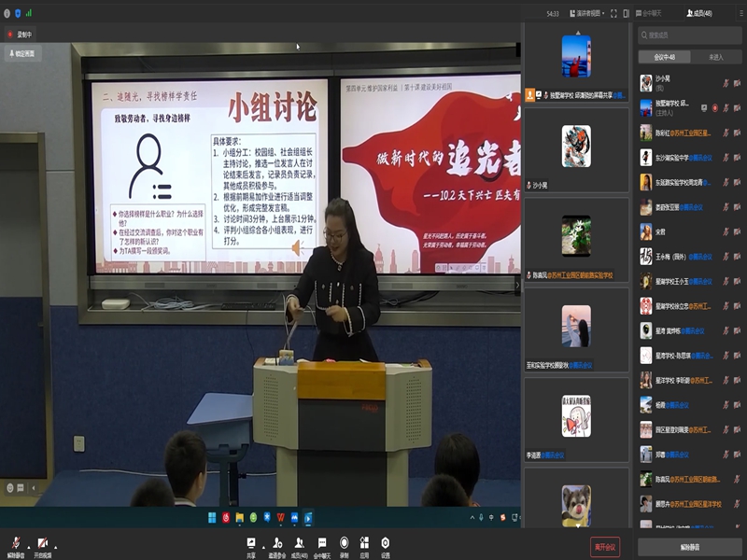Expand the shared taskbar system tray chevron
The image size is (747, 560).
[x=472, y=518]
